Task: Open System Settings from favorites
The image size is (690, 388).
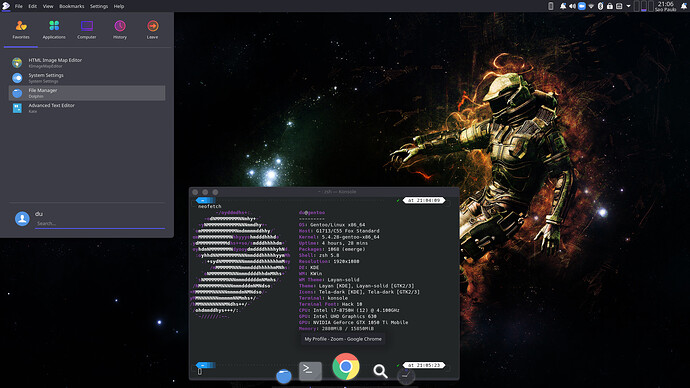Action: 87,78
